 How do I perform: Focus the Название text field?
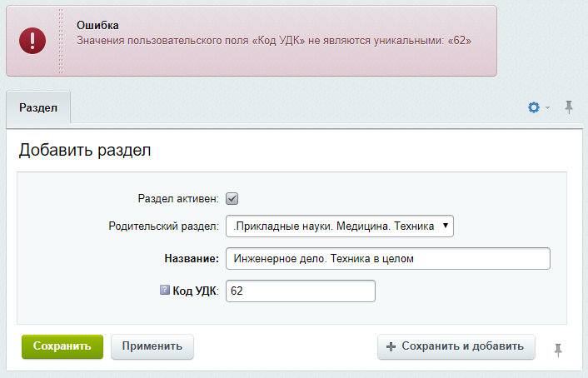tap(388, 259)
